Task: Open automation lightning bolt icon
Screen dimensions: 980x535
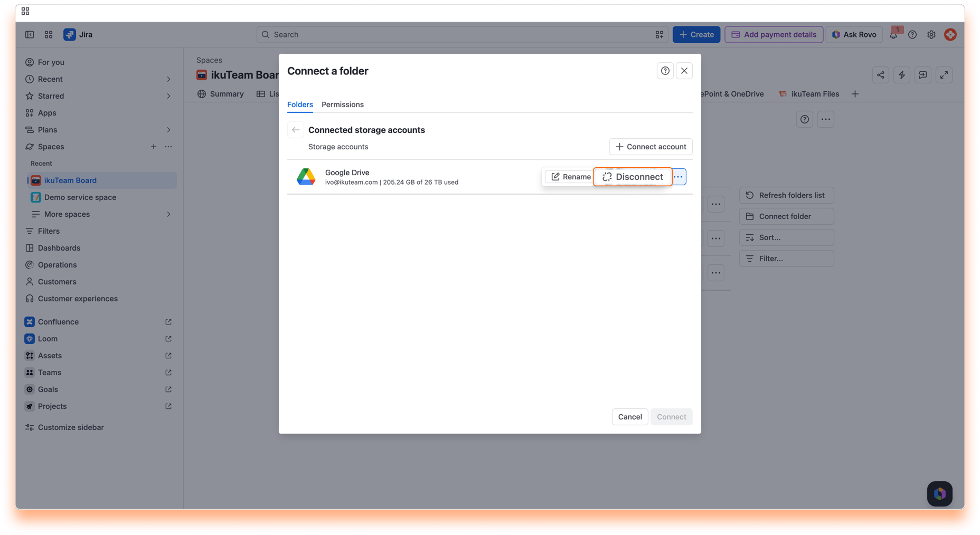Action: [x=902, y=75]
